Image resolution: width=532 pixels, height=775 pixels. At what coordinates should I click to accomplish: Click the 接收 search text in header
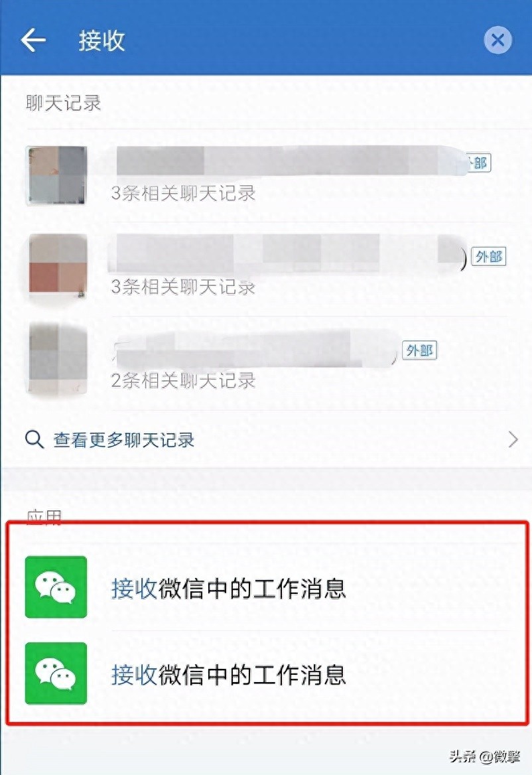click(101, 40)
